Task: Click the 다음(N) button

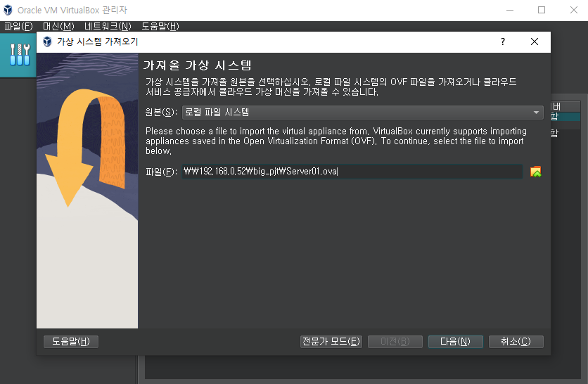Action: 455,342
